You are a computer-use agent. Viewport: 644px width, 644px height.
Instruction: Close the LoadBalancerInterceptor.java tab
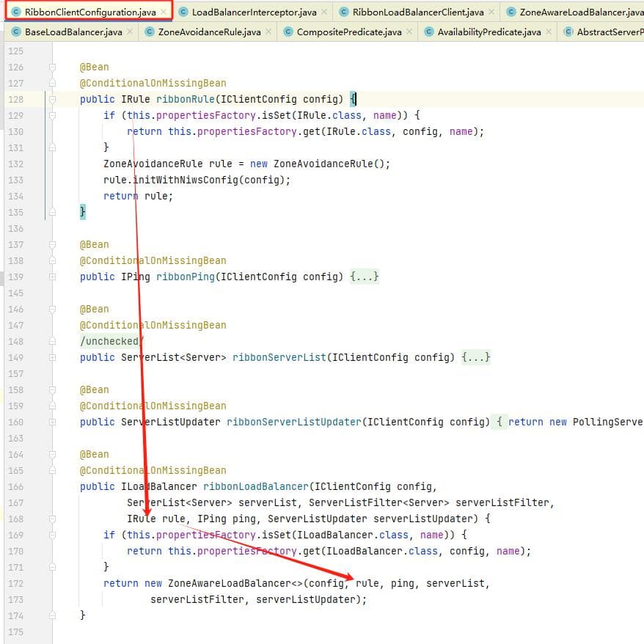[x=324, y=12]
